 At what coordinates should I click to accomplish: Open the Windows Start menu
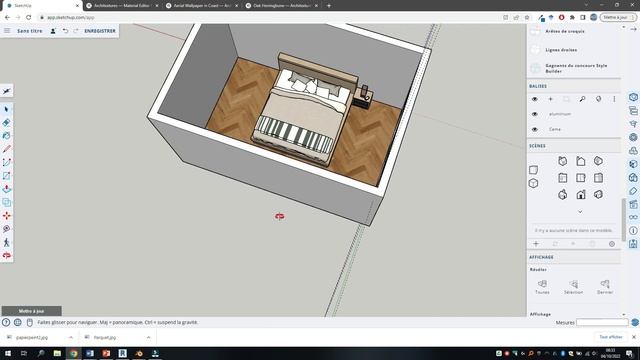(x=7, y=353)
